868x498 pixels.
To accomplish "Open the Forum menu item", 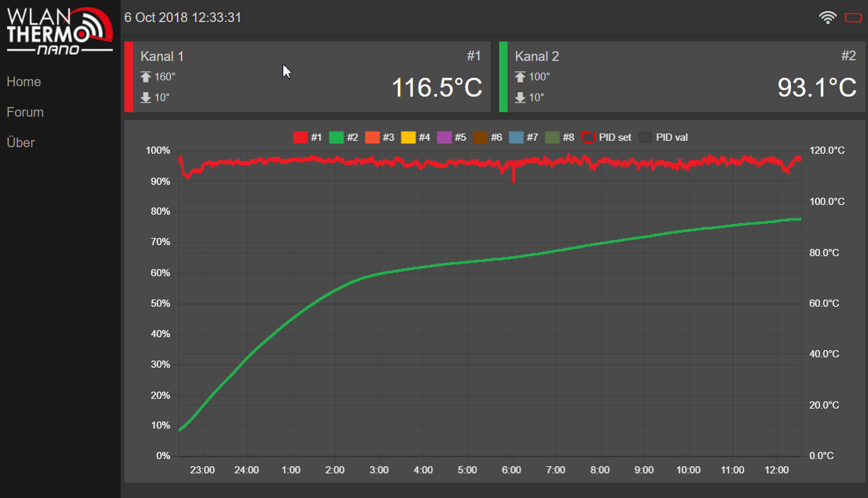I will tap(25, 112).
